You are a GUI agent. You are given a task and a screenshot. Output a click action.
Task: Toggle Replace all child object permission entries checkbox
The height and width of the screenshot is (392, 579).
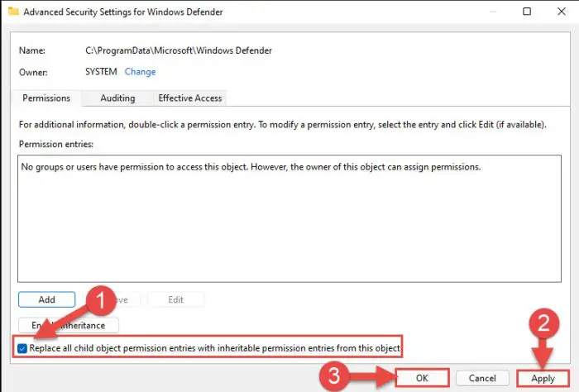click(22, 348)
